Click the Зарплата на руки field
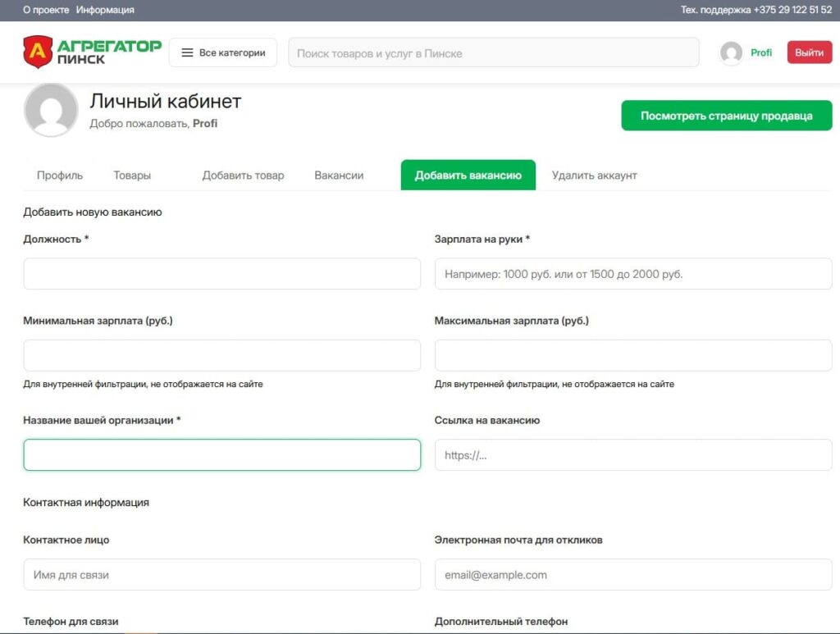Viewport: 840px width, 634px height. (632, 274)
